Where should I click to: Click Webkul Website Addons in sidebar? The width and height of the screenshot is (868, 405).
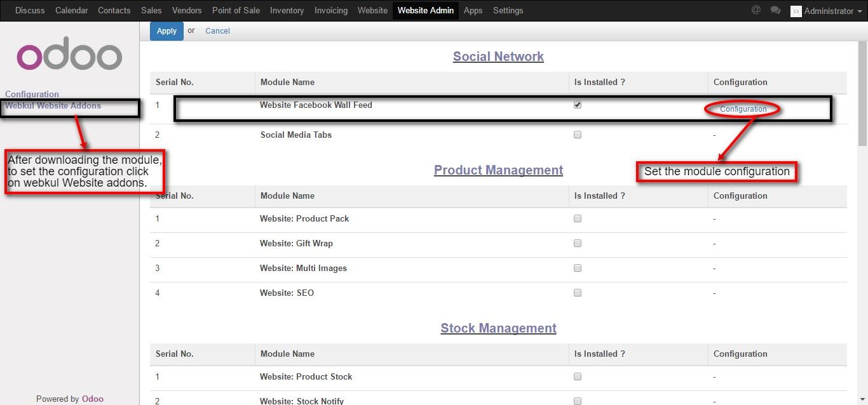[x=53, y=105]
